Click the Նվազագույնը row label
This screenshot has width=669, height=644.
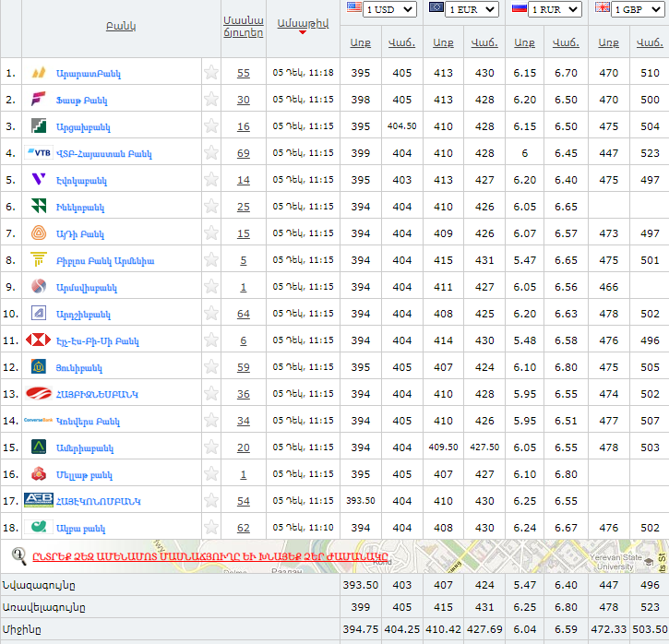(x=39, y=585)
